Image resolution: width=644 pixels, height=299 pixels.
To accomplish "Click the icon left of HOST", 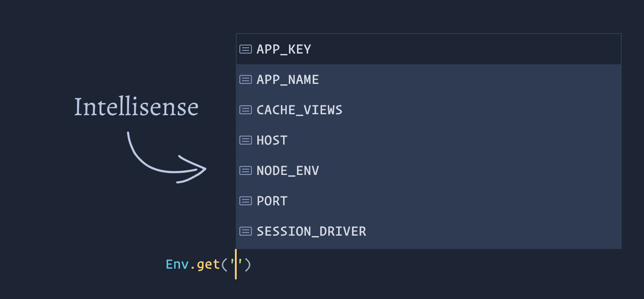I will tap(246, 140).
